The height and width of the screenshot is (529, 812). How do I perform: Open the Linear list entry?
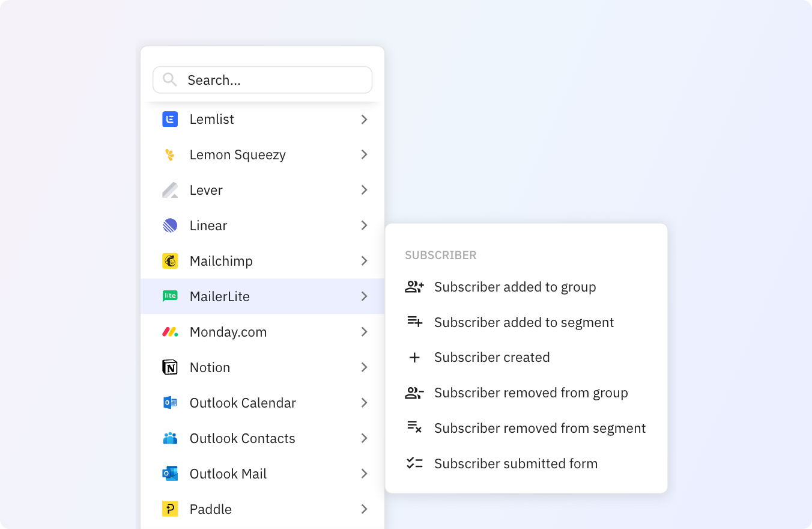pos(262,225)
